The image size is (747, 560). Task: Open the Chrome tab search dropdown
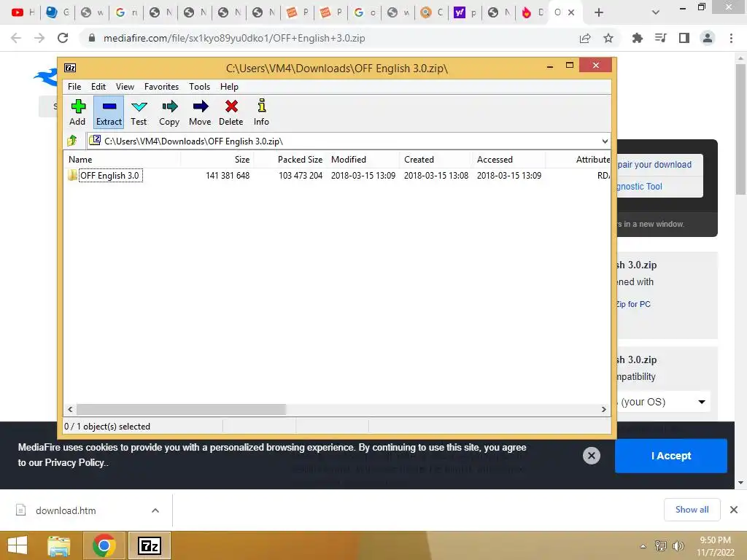tap(656, 12)
